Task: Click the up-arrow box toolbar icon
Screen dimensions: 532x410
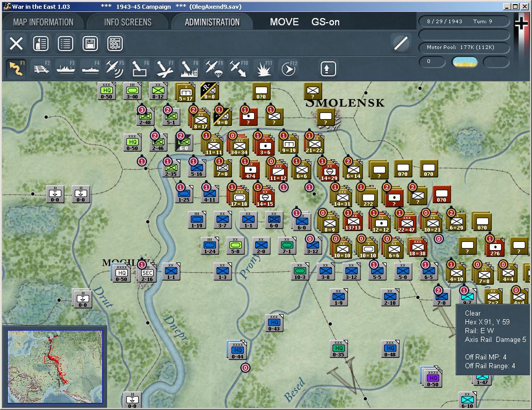Action: click(x=328, y=69)
